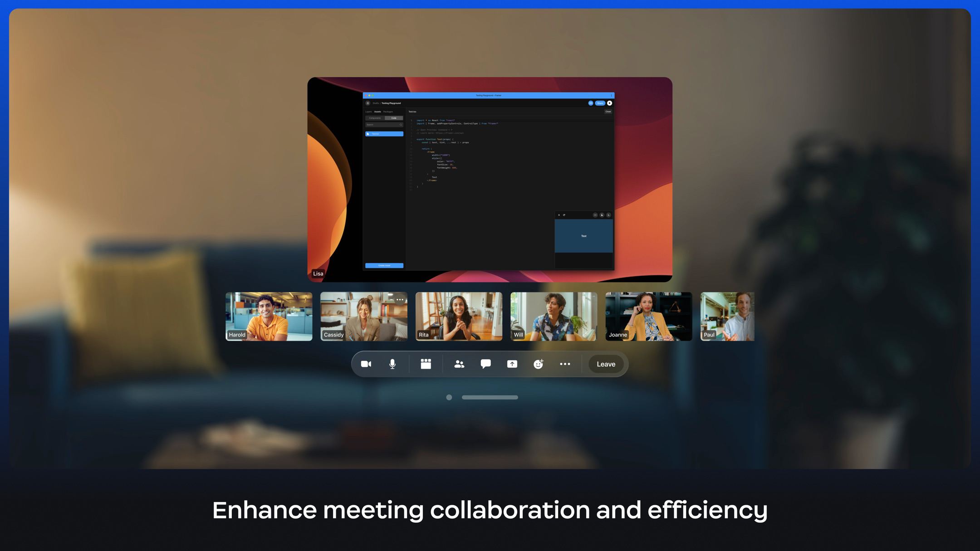Show the participants list icon

click(x=459, y=364)
